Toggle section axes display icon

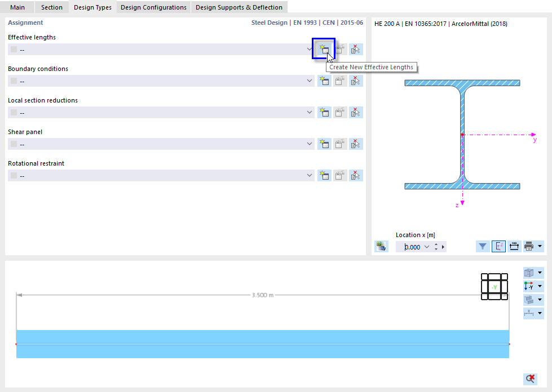pos(498,247)
